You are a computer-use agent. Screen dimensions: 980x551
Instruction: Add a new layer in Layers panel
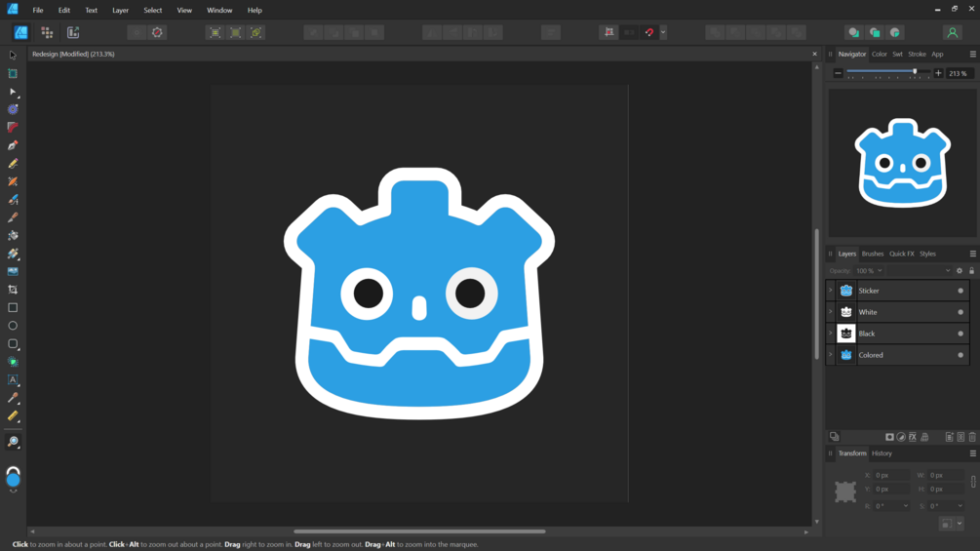[x=950, y=437]
